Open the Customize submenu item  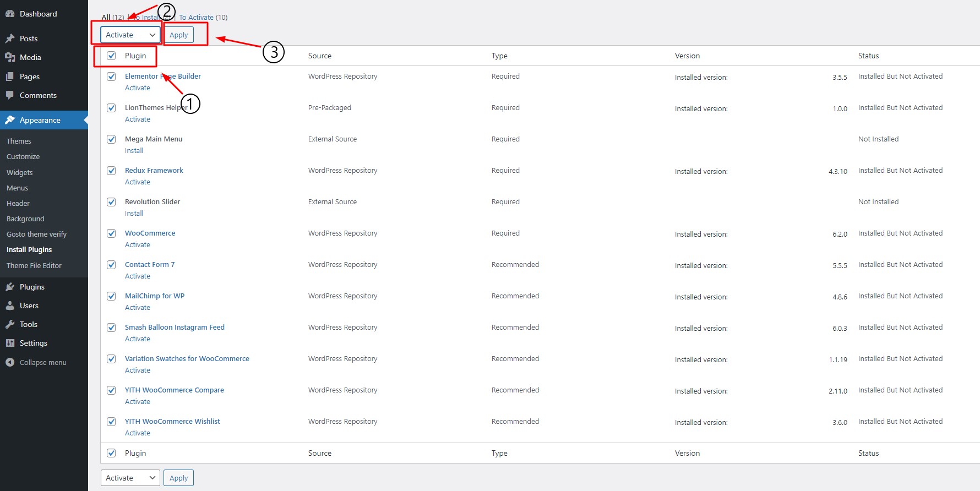coord(23,156)
